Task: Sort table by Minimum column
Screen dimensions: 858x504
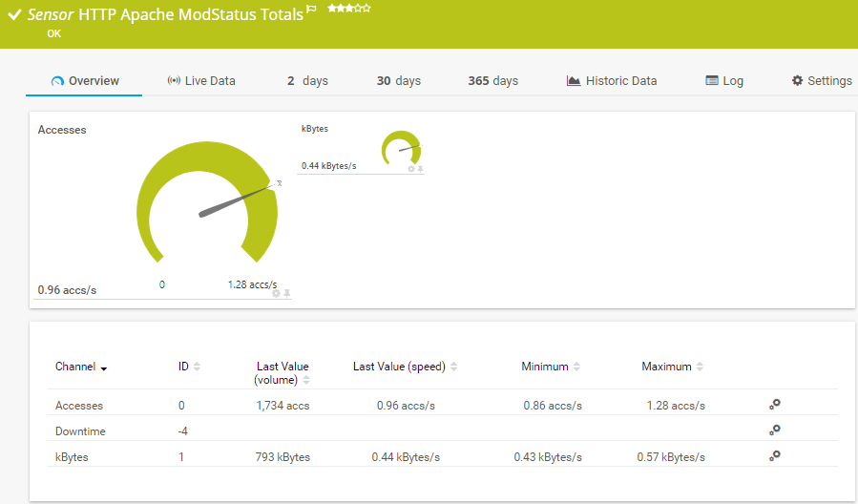Action: pyautogui.click(x=576, y=367)
